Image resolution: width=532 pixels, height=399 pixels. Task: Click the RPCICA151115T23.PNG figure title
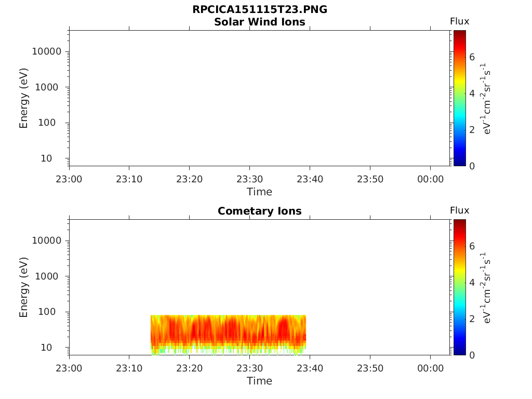(x=260, y=9)
